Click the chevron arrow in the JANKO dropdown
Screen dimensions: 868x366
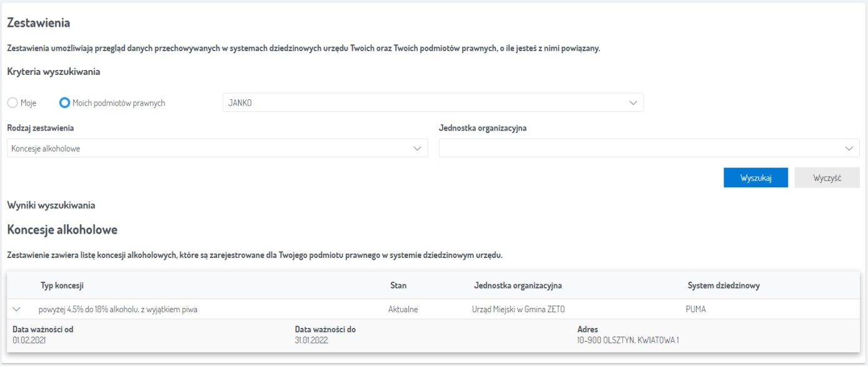coord(633,103)
